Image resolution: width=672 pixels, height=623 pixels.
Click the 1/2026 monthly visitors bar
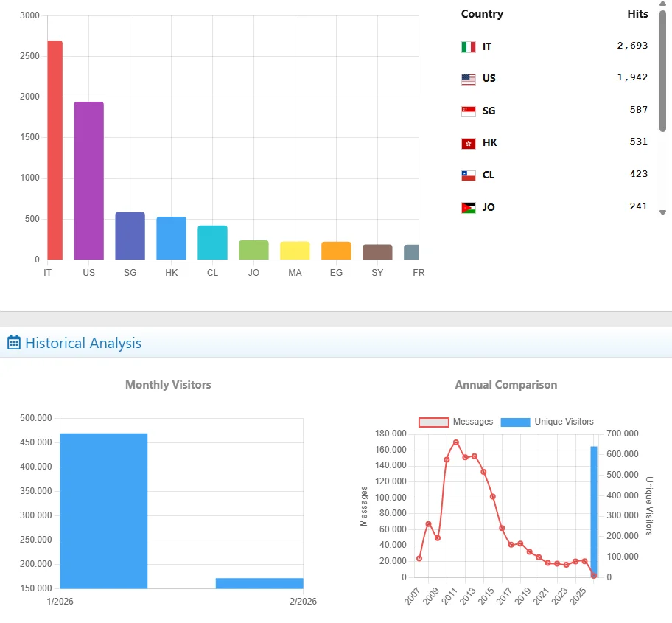[x=104, y=510]
